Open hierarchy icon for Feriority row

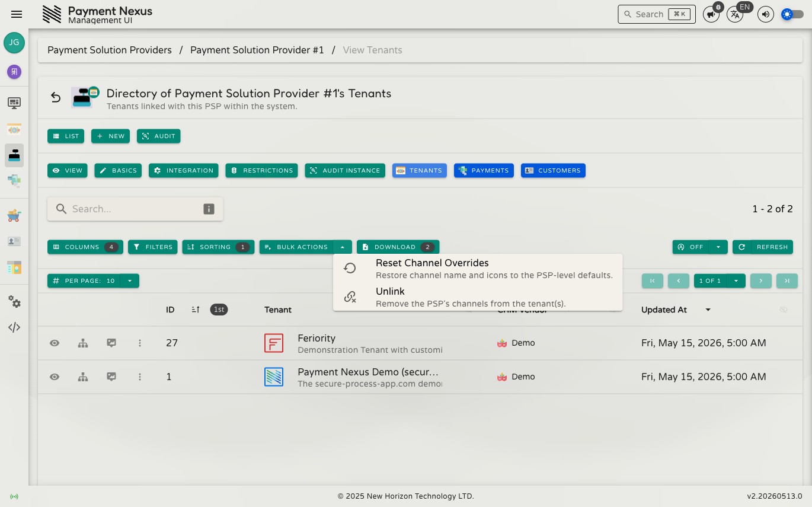tap(83, 343)
